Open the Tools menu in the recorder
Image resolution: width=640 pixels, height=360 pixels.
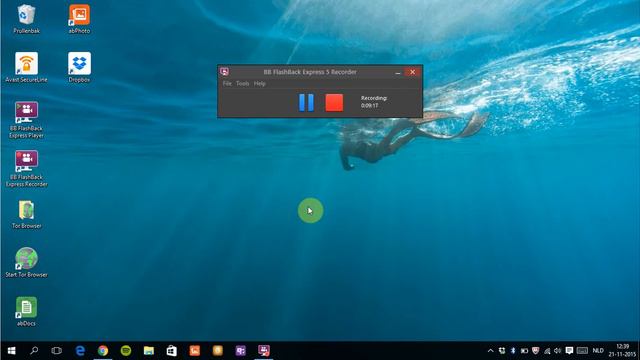click(x=242, y=83)
